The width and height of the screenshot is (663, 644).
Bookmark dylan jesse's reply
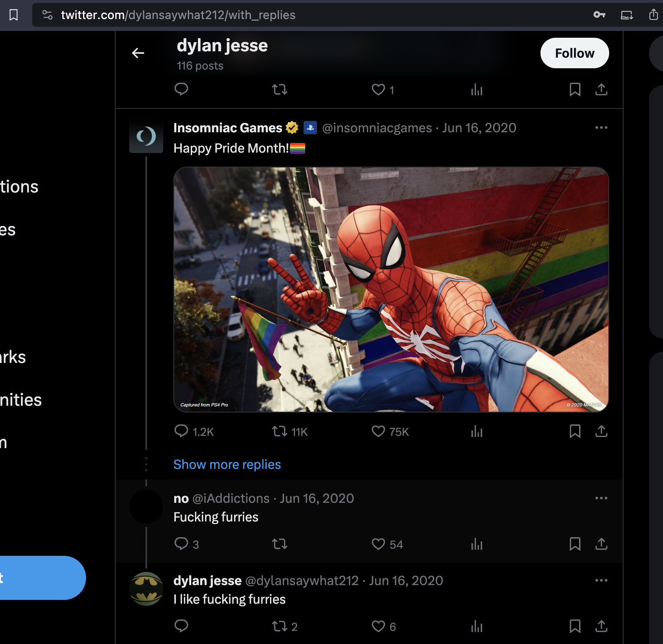pyautogui.click(x=575, y=626)
